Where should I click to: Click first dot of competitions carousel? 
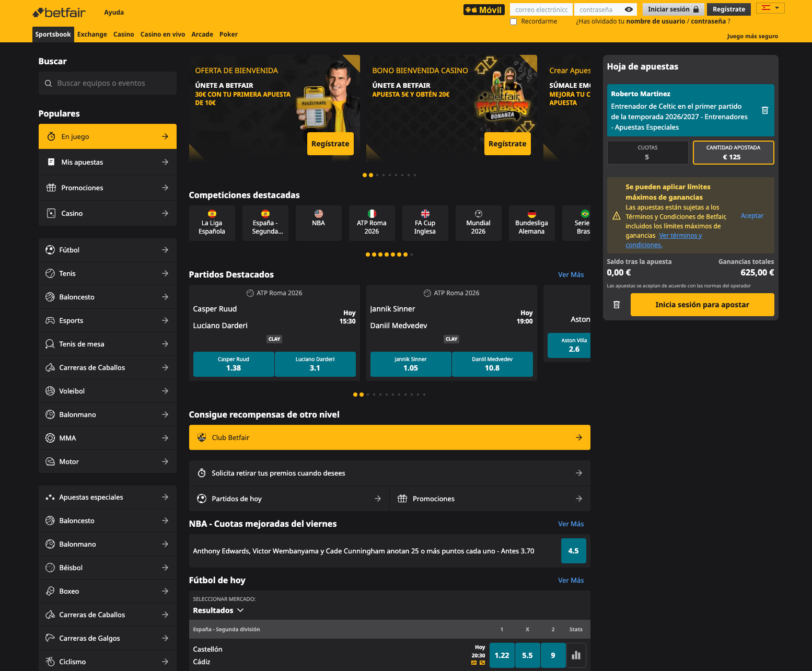pos(368,254)
